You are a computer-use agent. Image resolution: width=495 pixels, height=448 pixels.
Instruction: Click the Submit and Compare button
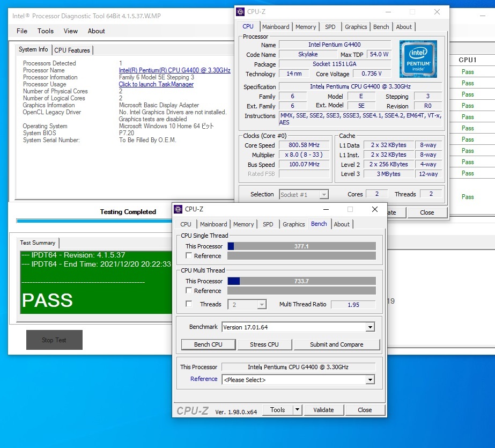point(336,344)
